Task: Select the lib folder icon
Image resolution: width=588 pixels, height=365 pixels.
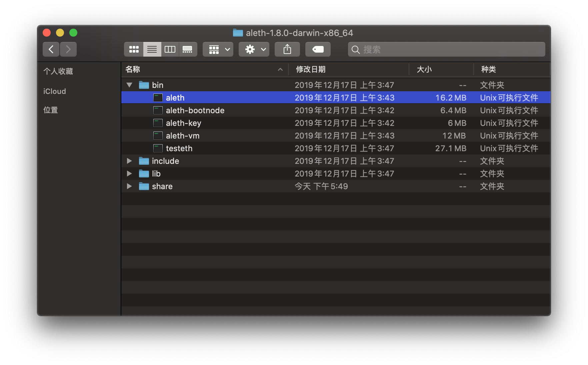Action: point(144,174)
